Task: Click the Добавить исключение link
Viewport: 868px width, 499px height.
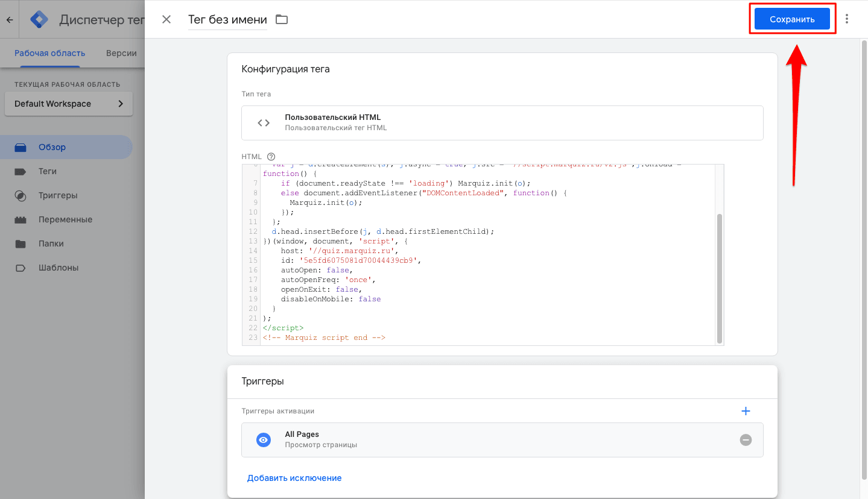Action: coord(294,478)
